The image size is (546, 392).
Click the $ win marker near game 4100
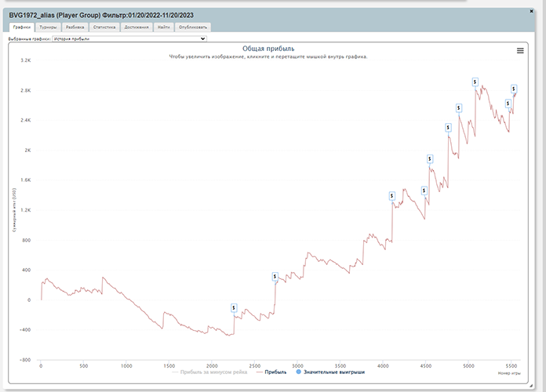tap(392, 196)
